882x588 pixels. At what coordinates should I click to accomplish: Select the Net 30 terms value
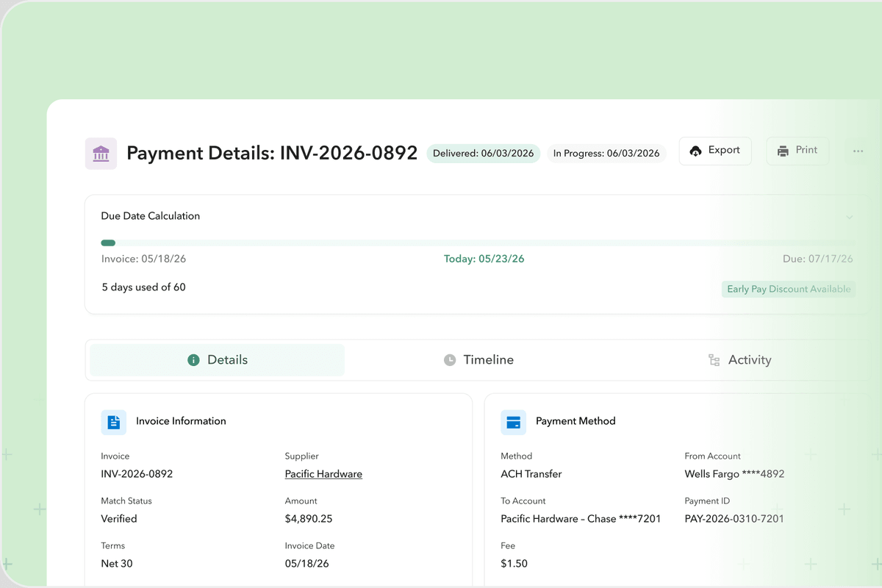pos(117,564)
